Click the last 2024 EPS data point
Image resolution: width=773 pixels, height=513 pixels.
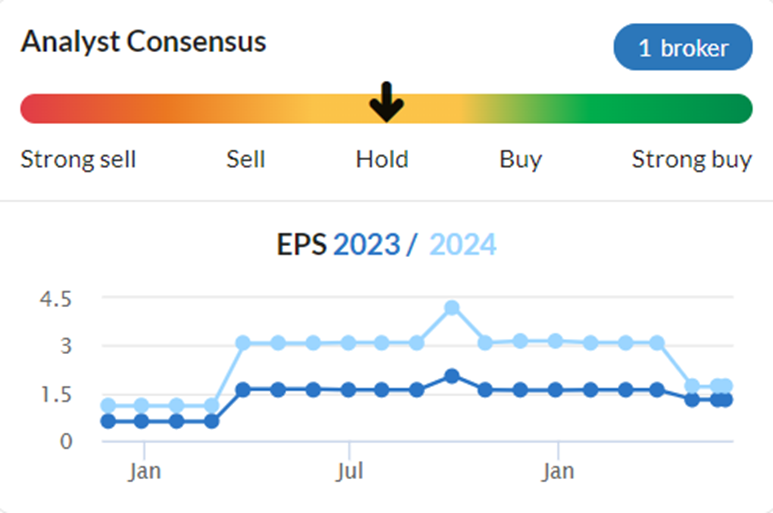[725, 385]
